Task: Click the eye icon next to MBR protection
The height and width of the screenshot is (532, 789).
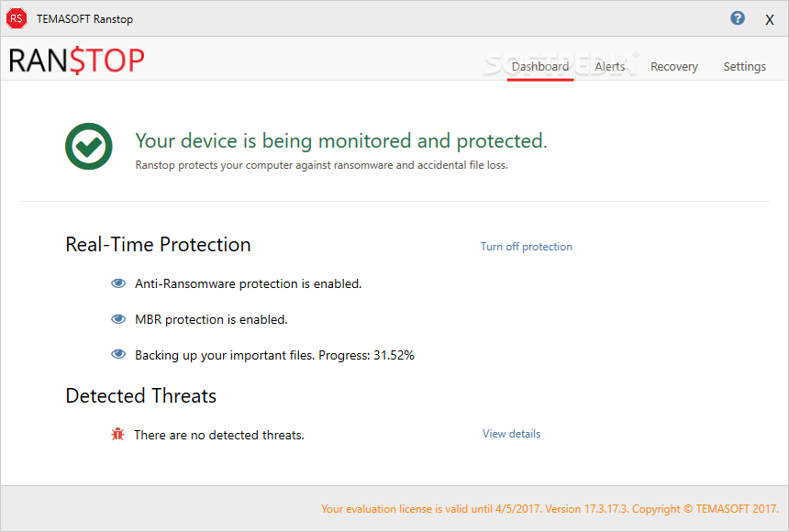Action: [x=118, y=319]
